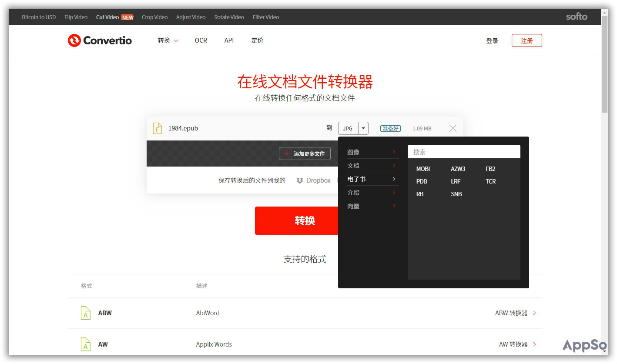
Task: Click the red plus on 添加更多文件 button
Action: pyautogui.click(x=286, y=154)
